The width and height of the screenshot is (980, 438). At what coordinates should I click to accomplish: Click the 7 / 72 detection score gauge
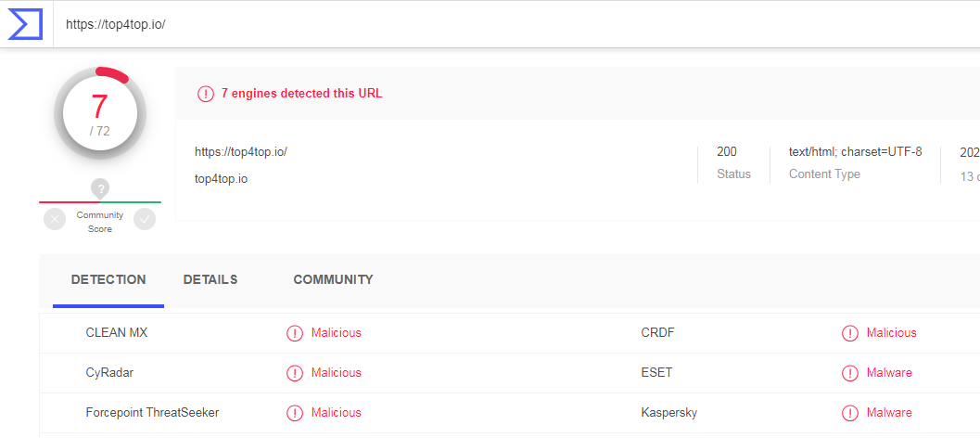[100, 114]
